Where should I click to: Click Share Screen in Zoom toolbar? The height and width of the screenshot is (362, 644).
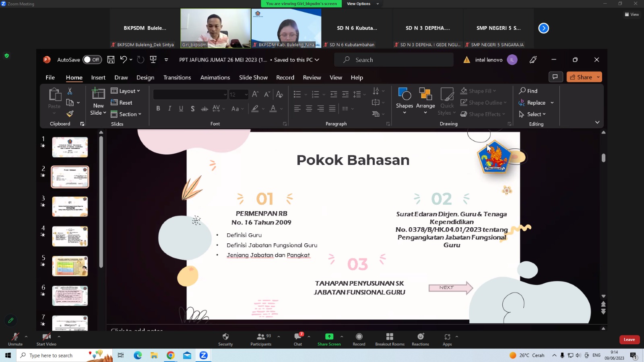(x=329, y=339)
